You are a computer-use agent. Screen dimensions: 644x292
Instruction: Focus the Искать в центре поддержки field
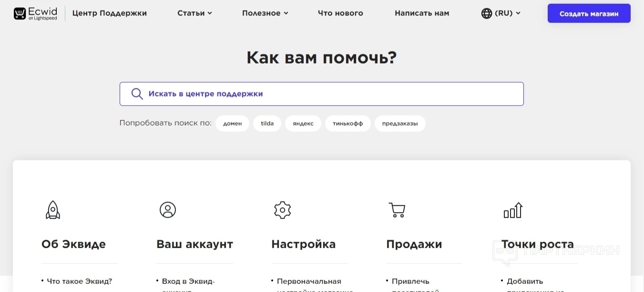click(x=322, y=94)
